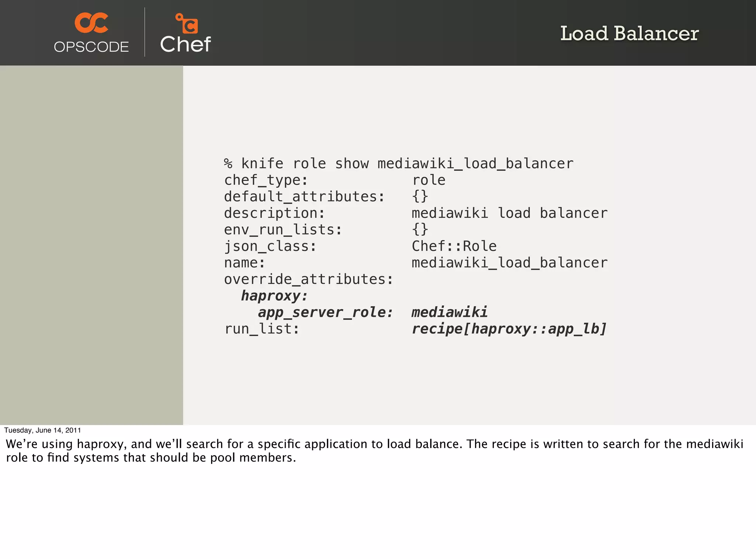756x559 pixels.
Task: Click the bold 'app_server_role:' key
Action: [326, 313]
